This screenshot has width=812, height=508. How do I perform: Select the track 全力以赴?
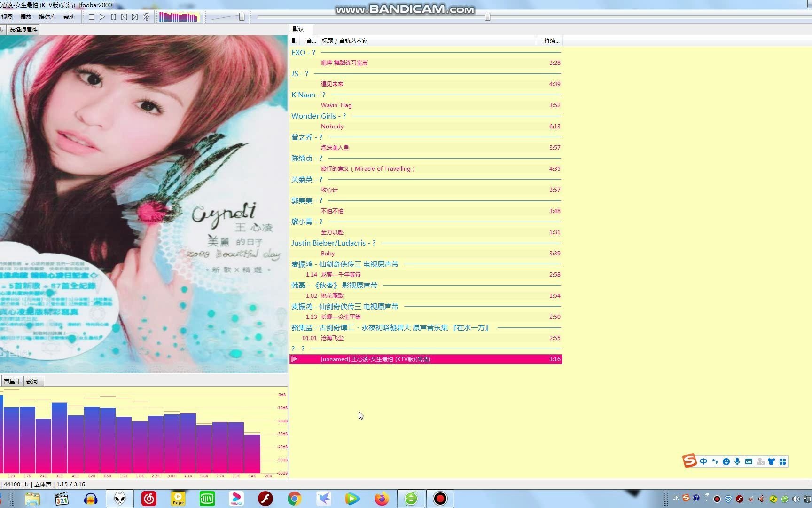(x=426, y=232)
